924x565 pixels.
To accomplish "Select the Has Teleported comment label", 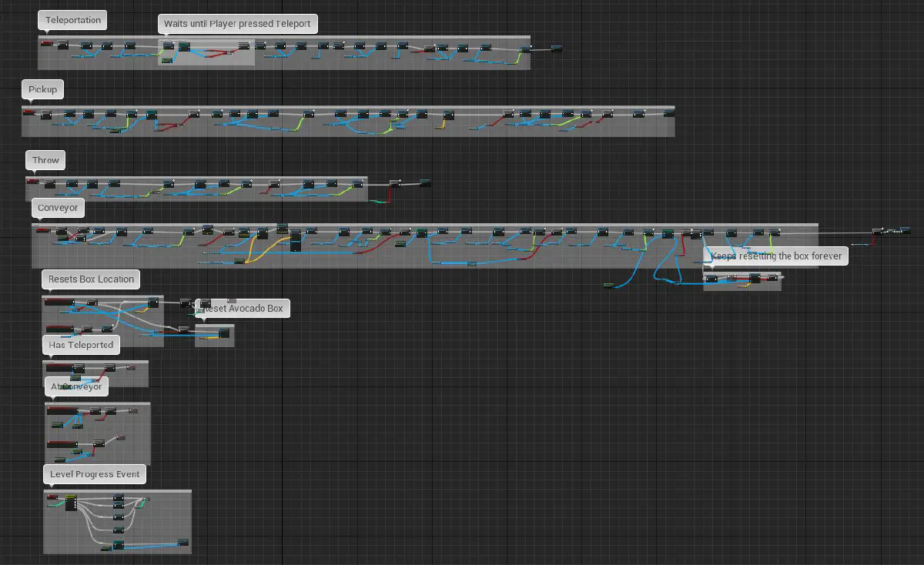I will 81,345.
